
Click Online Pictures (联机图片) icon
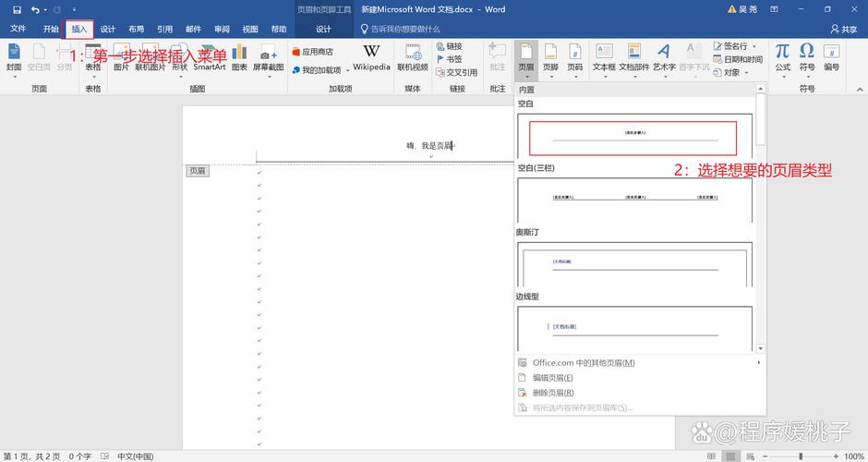point(150,59)
